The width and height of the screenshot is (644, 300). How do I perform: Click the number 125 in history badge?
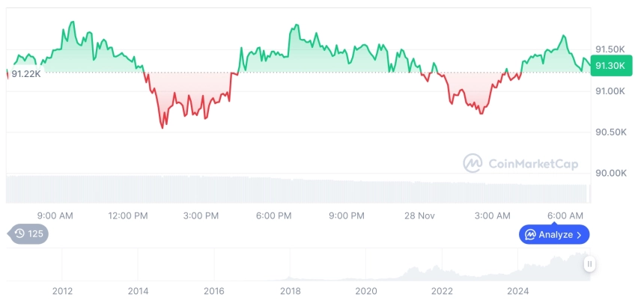pyautogui.click(x=36, y=234)
